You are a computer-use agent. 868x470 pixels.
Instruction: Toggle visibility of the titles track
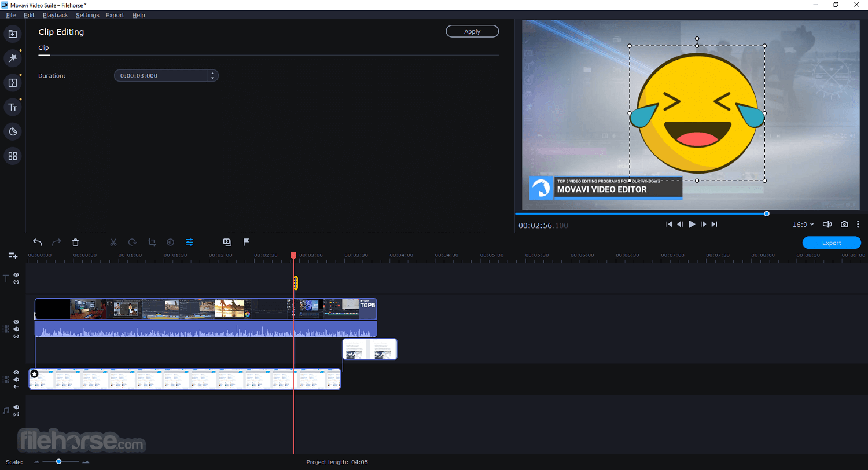[16, 275]
